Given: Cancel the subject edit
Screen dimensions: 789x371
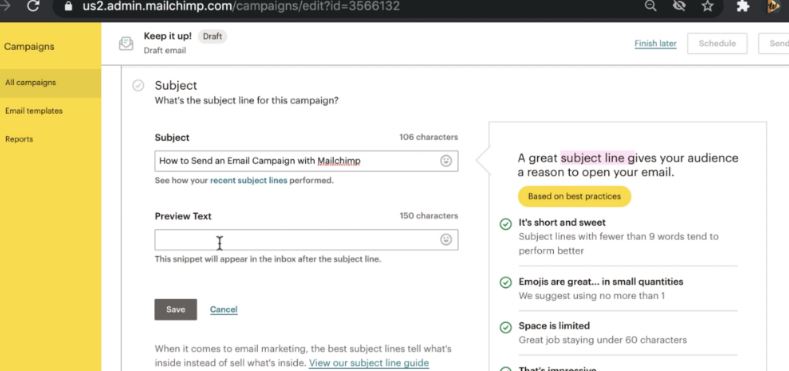Looking at the screenshot, I should 223,310.
